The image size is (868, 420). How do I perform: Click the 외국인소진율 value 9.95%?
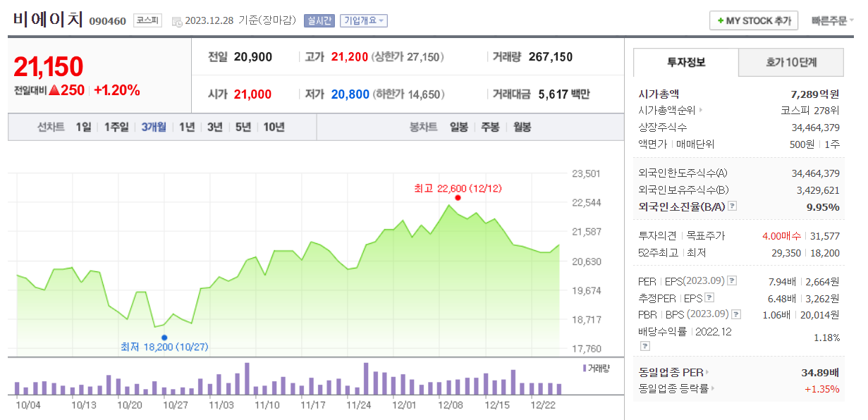tap(823, 206)
